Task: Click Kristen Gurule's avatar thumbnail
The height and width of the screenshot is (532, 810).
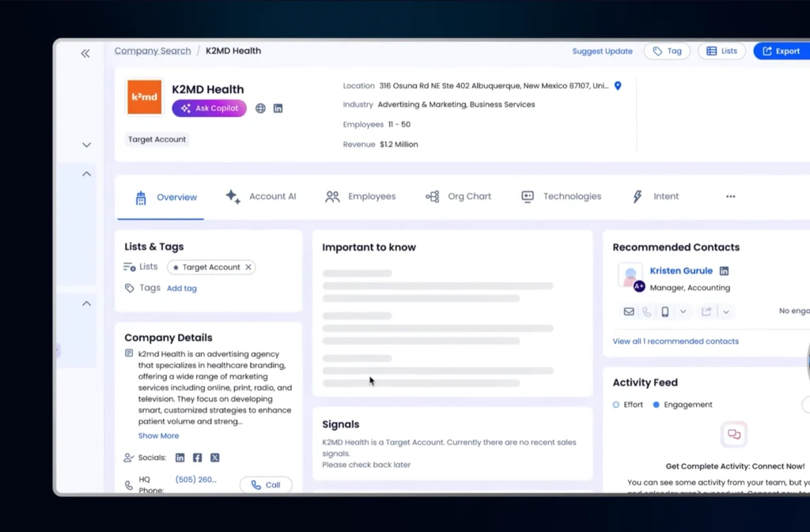Action: coord(630,276)
